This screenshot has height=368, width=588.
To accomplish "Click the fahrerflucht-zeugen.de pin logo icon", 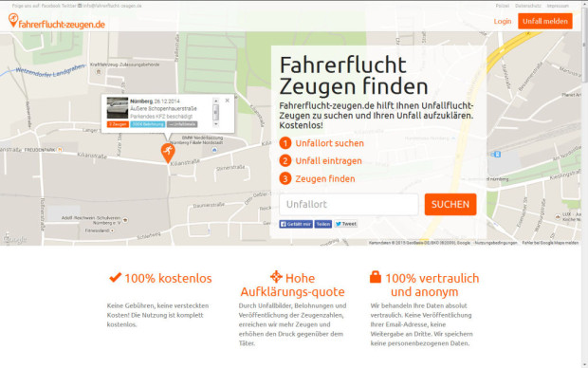I will [x=13, y=20].
